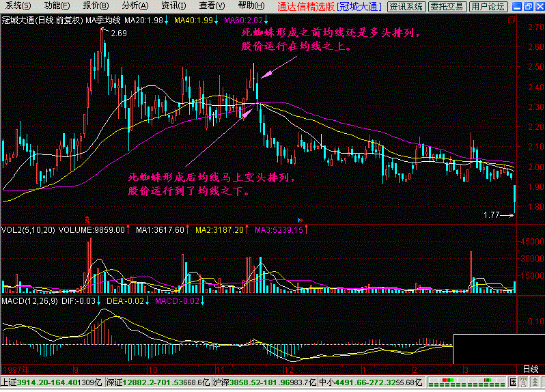Click the 日线 period label
Viewport: 545px width, 392px height.
coord(531,369)
